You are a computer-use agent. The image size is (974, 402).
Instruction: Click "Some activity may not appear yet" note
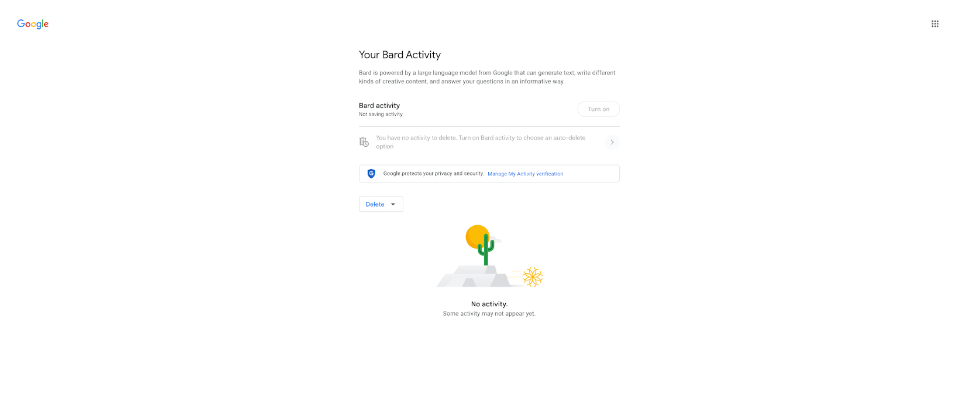(x=489, y=314)
